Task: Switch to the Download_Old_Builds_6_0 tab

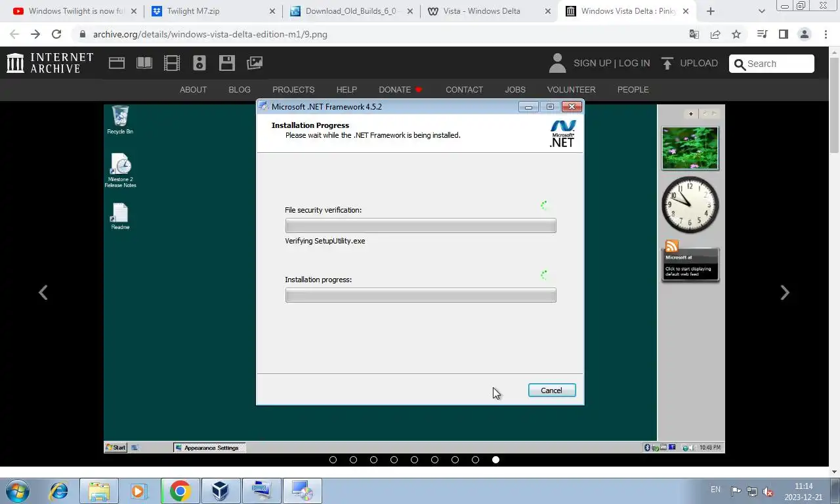Action: [x=351, y=11]
